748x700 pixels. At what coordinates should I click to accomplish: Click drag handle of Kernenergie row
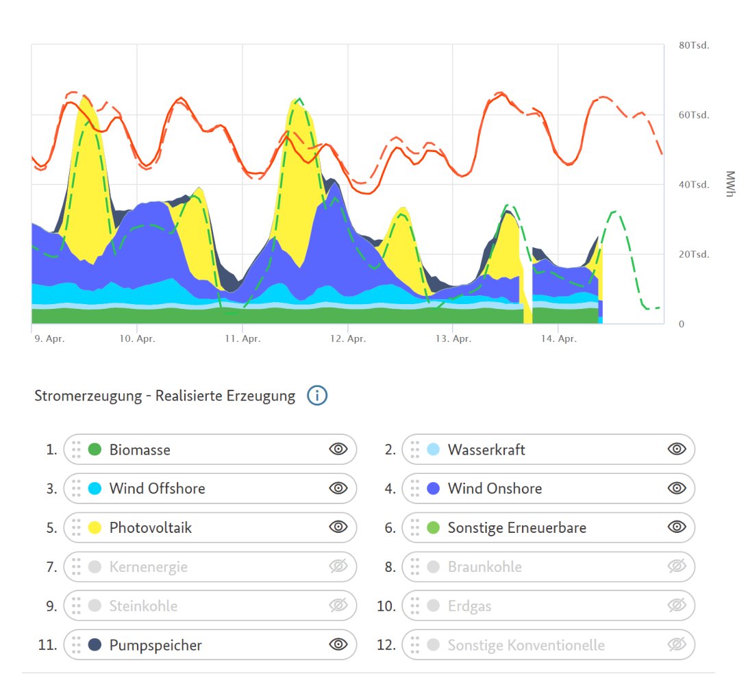[x=76, y=567]
